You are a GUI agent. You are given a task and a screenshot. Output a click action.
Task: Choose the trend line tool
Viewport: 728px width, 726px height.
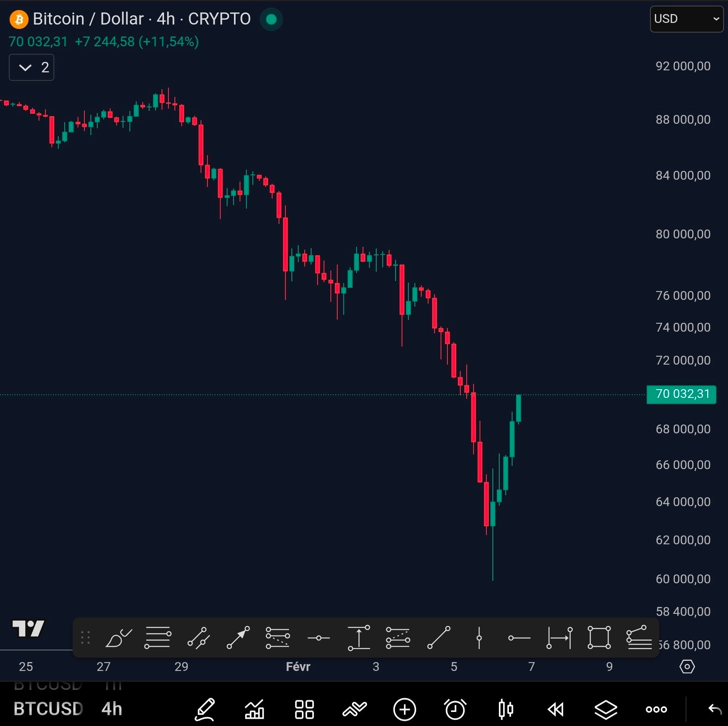click(439, 638)
